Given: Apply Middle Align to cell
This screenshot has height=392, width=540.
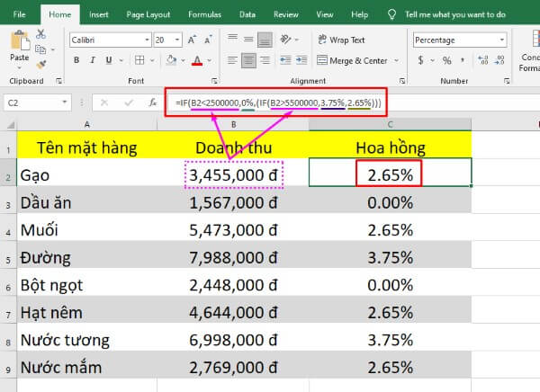Looking at the screenshot, I should (x=248, y=39).
